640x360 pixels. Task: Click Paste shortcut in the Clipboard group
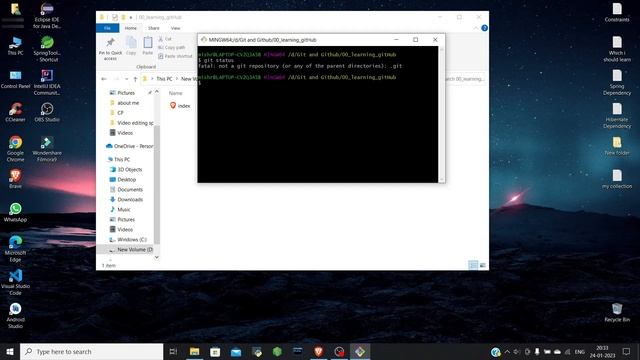pyautogui.click(x=175, y=56)
